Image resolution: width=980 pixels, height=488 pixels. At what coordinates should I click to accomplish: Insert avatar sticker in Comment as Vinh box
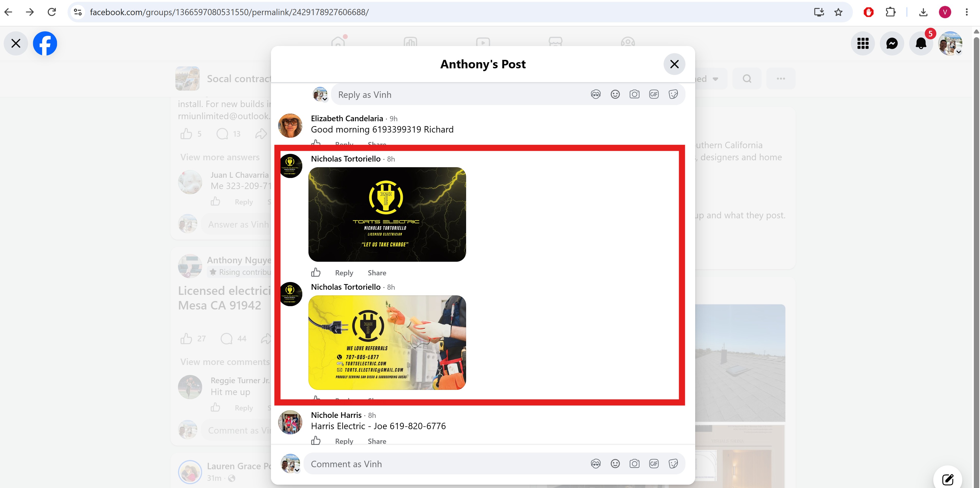coord(596,464)
